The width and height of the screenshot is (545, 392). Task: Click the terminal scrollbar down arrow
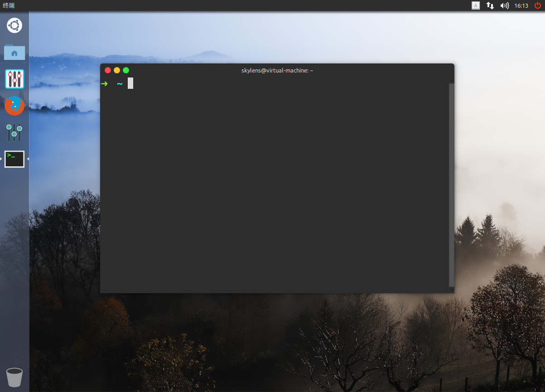(451, 289)
